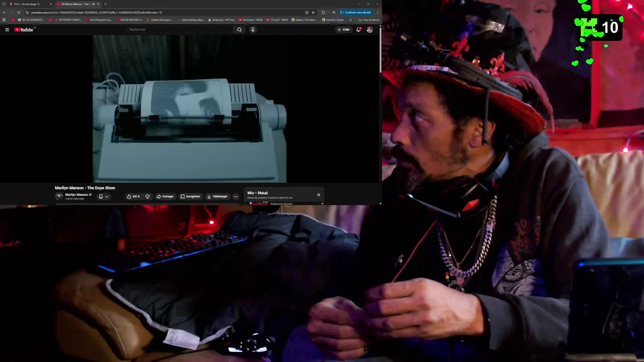Click the Mix – Metal playlist title
This screenshot has height=362, width=644.
pos(258,193)
